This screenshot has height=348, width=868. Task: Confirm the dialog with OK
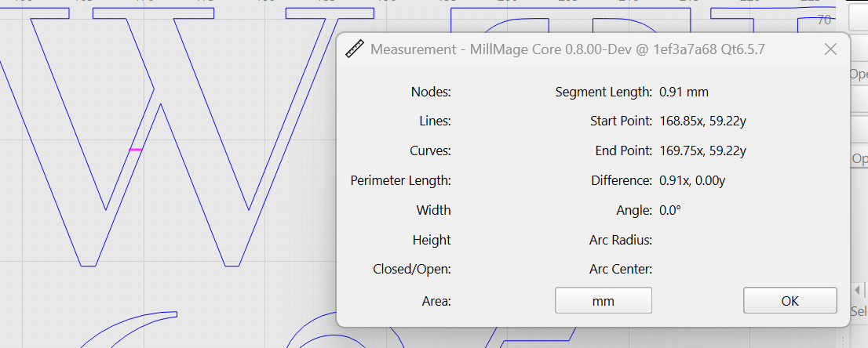pos(790,301)
